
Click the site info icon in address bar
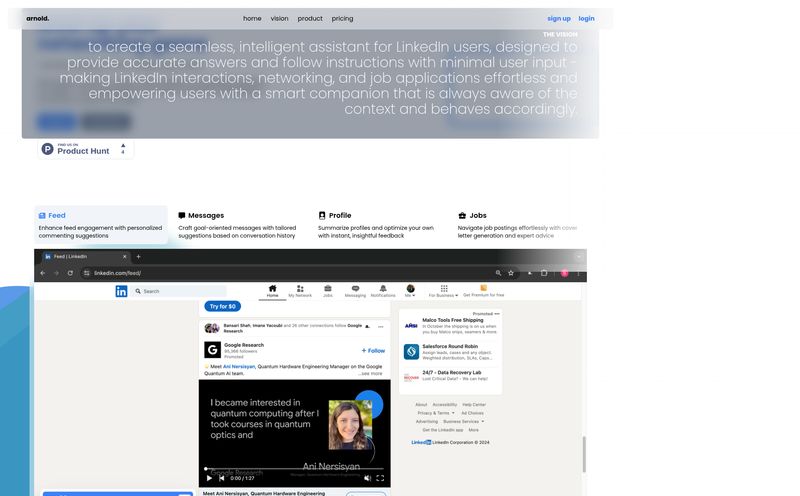(87, 273)
